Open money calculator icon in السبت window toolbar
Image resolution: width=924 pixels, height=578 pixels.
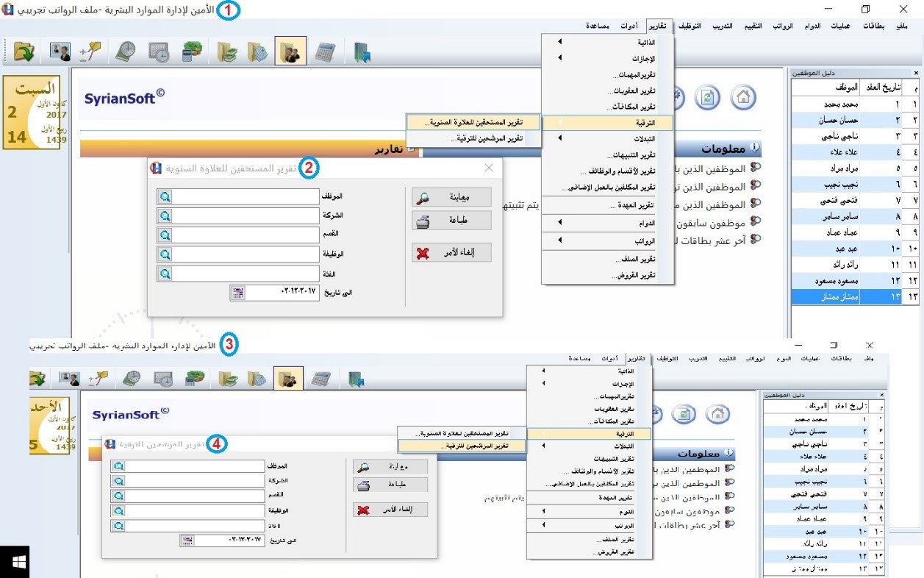coord(193,51)
